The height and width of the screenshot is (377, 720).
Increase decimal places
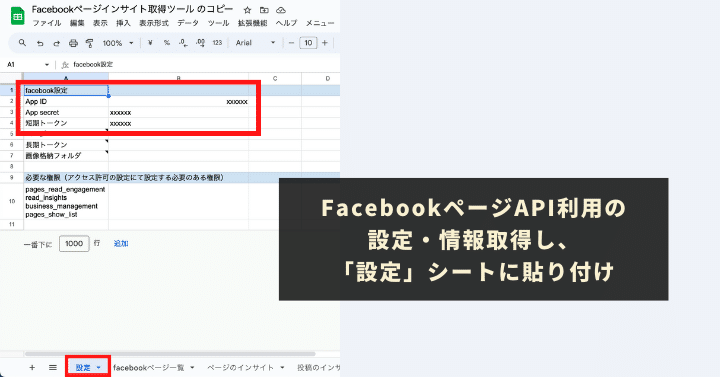(x=200, y=43)
